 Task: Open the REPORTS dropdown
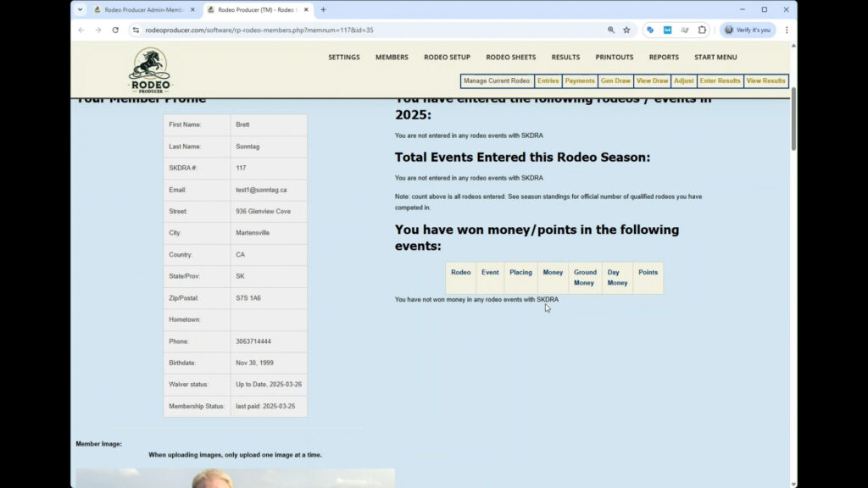[x=664, y=57]
